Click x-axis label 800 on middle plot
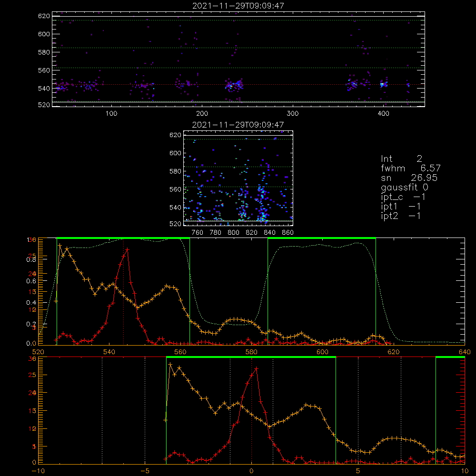 [x=233, y=233]
